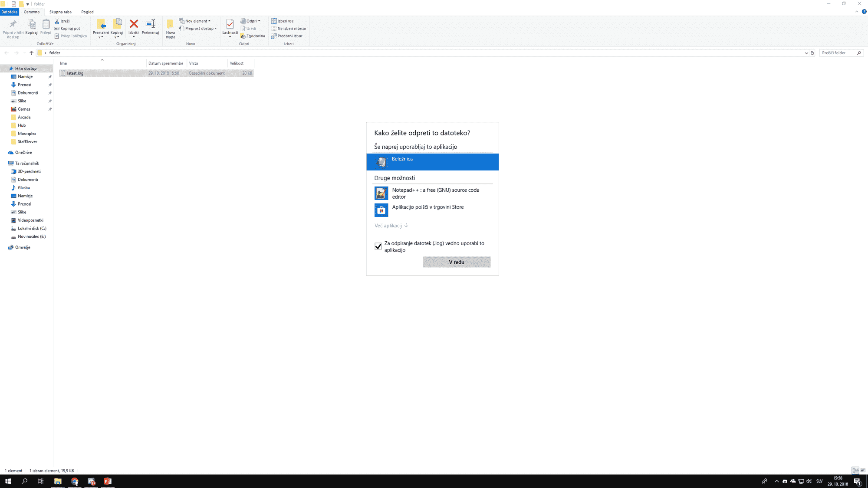The image size is (868, 488).
Task: Click Ne izberi ničesar option
Action: coord(289,29)
